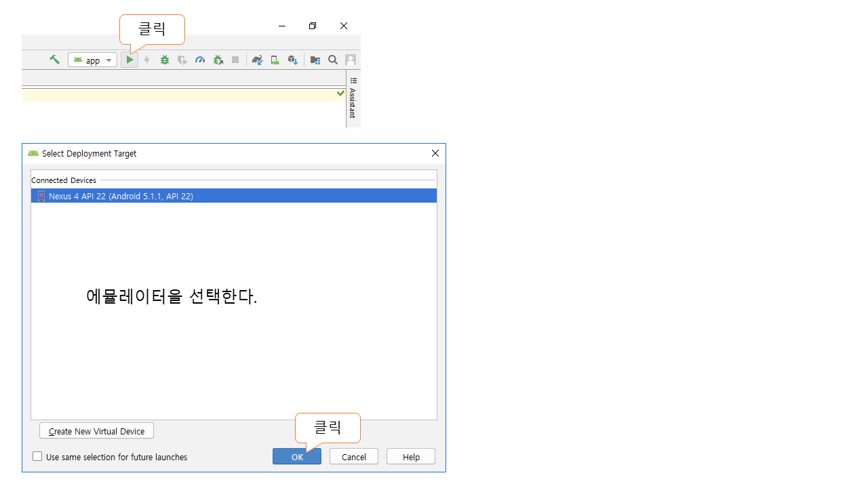Open the SDK Manager icon

tap(292, 60)
